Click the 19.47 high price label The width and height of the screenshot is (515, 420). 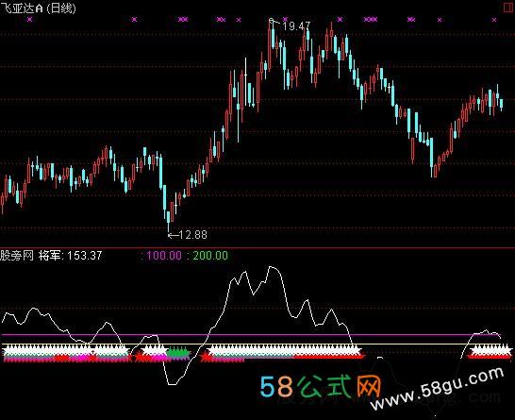(x=296, y=26)
